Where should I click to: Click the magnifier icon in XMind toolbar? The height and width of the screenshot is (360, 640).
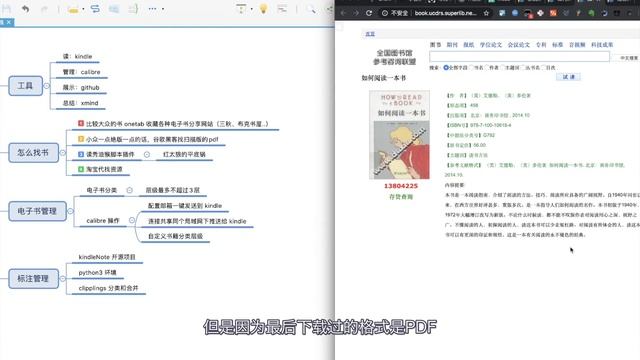[311, 9]
